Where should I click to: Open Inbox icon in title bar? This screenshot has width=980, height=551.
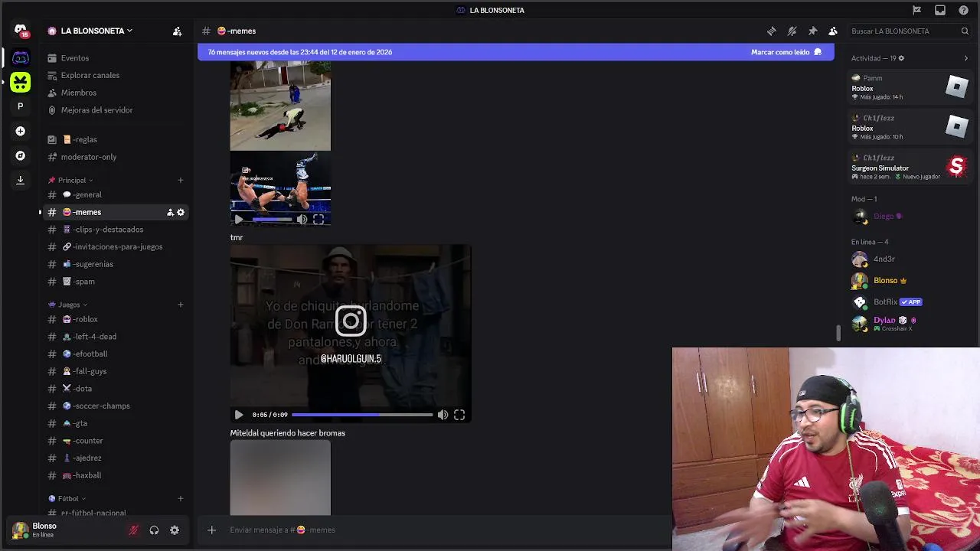coord(940,10)
